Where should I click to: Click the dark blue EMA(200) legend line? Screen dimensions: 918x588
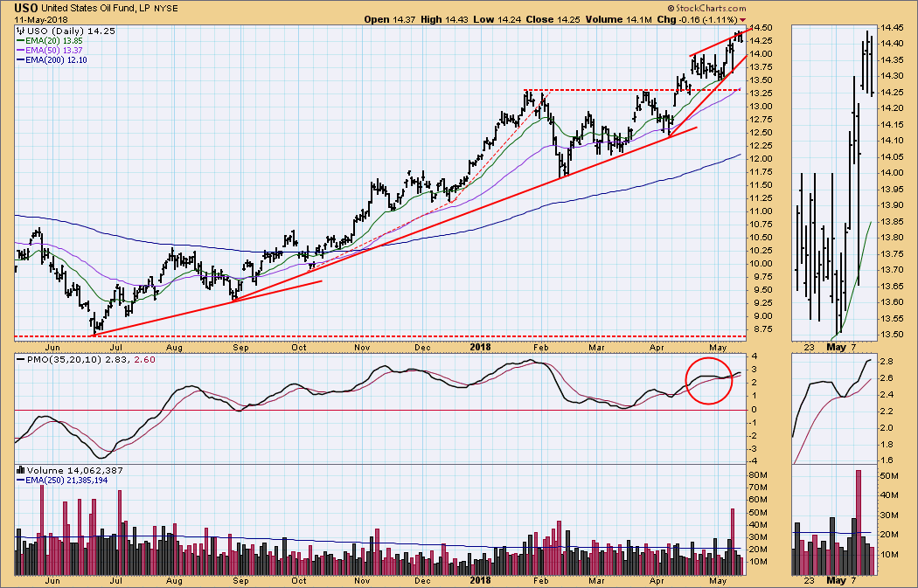click(x=20, y=59)
